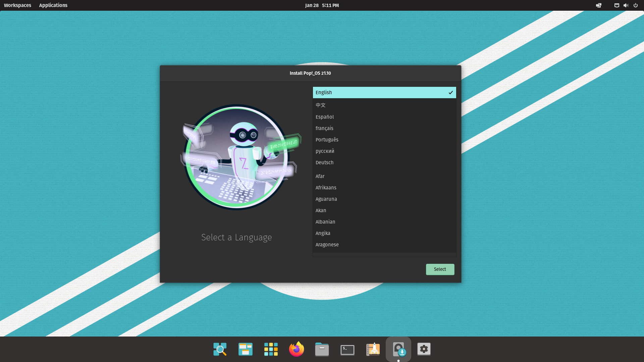Select français as the language
Viewport: 644px width, 362px height.
384,128
